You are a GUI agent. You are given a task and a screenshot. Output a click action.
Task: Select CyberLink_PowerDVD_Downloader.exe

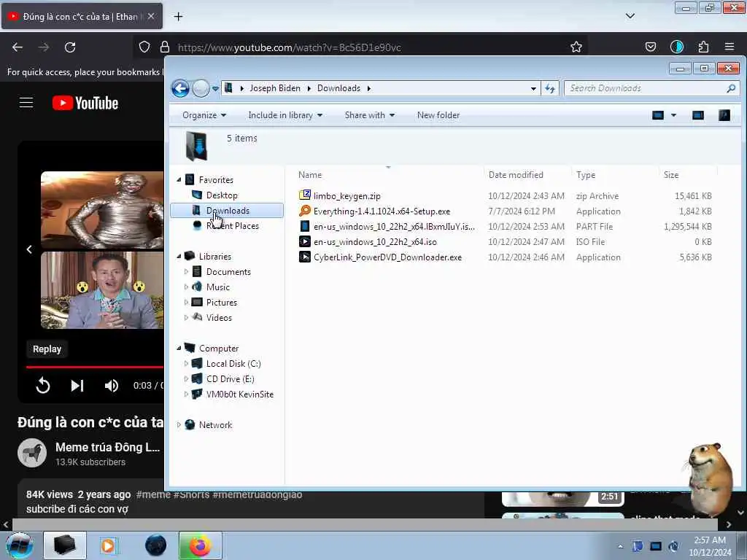click(x=387, y=257)
